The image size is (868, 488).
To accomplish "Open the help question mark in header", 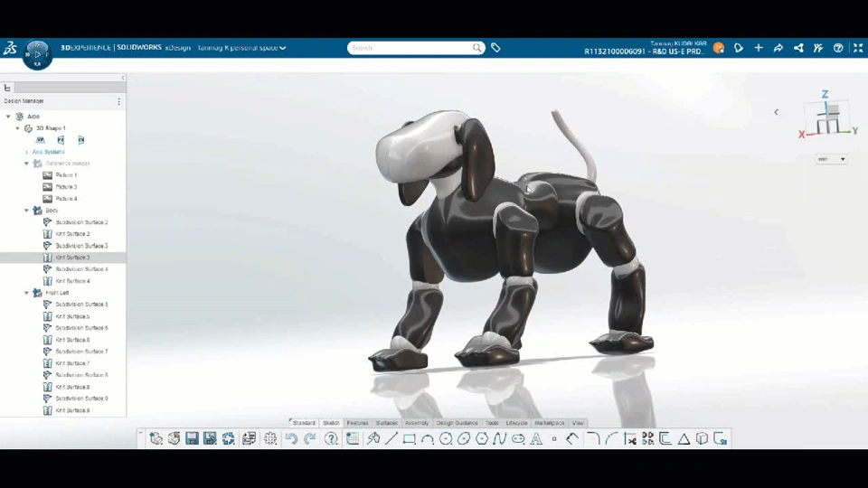I will pos(838,48).
